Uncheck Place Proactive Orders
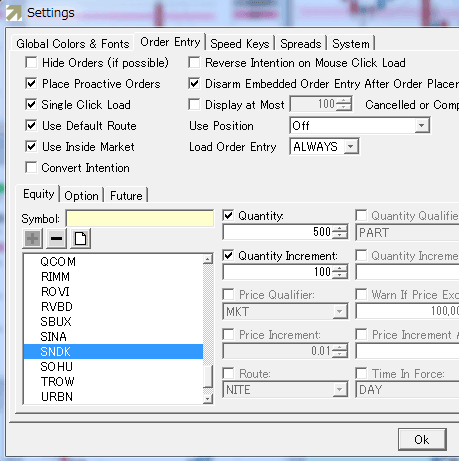This screenshot has width=459, height=461. [31, 83]
